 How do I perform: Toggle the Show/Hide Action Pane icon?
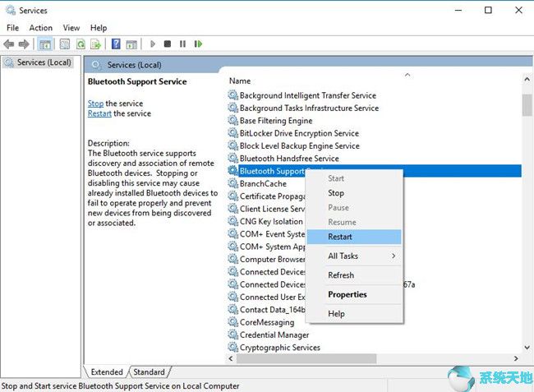click(x=131, y=44)
